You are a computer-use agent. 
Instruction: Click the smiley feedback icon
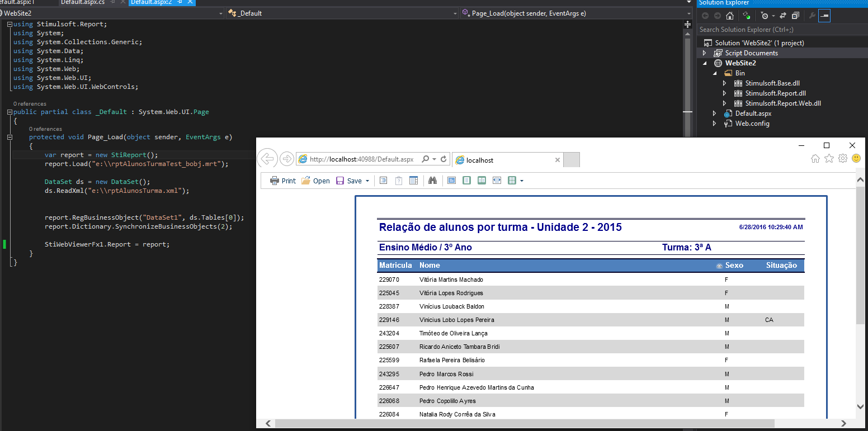pos(856,159)
